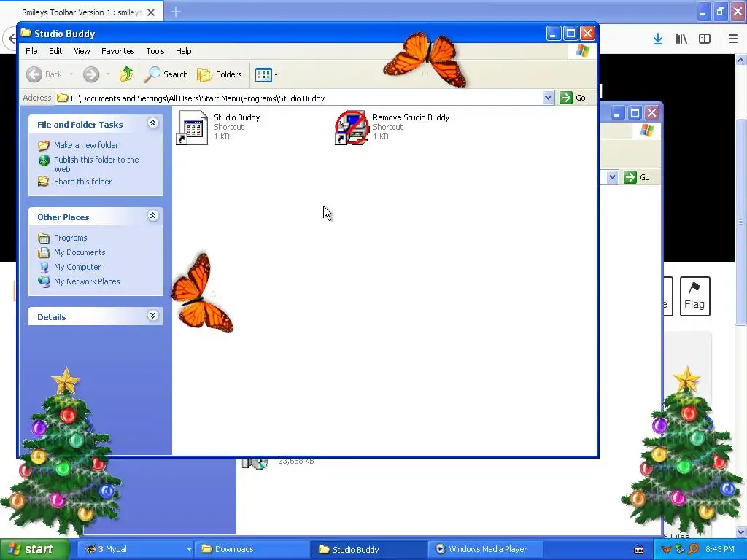Click the Share this folder icon
This screenshot has width=747, height=560.
click(44, 182)
